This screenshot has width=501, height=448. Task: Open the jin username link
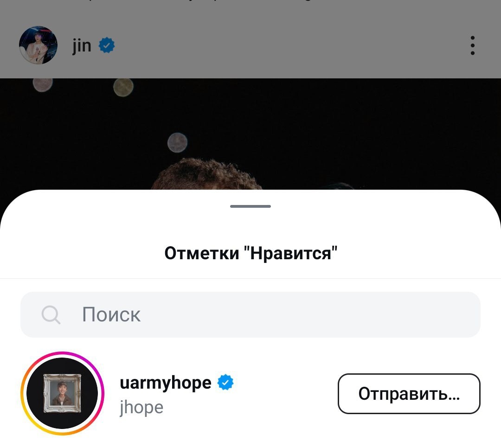(x=82, y=45)
